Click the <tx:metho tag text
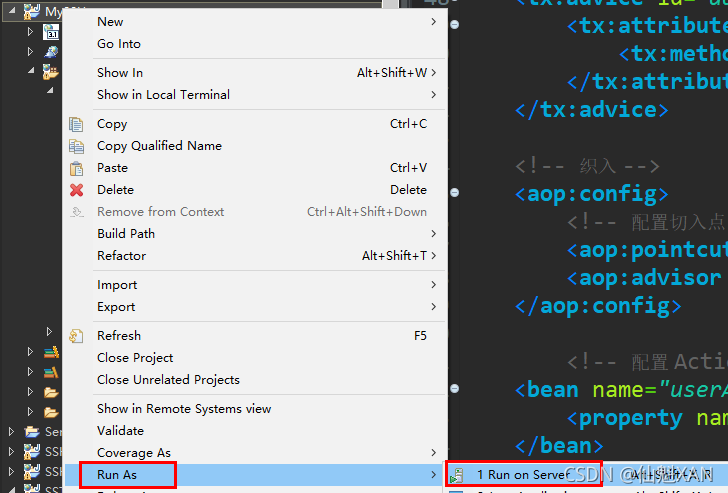 coord(673,54)
